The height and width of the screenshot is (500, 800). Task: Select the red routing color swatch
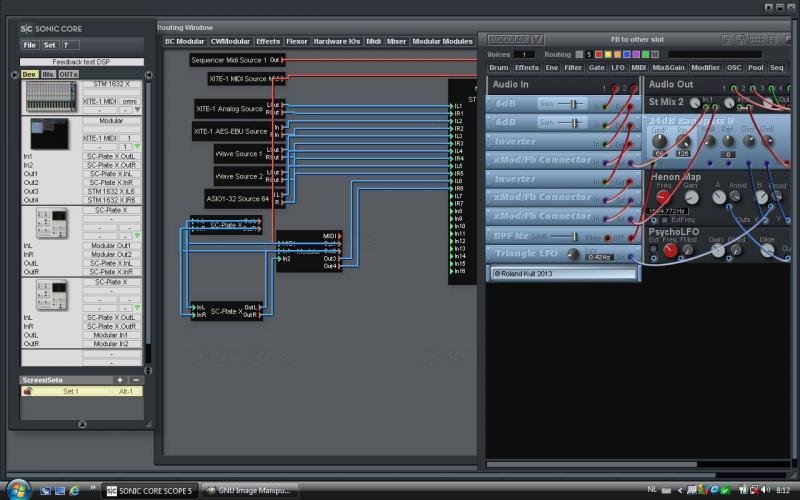tap(598, 54)
